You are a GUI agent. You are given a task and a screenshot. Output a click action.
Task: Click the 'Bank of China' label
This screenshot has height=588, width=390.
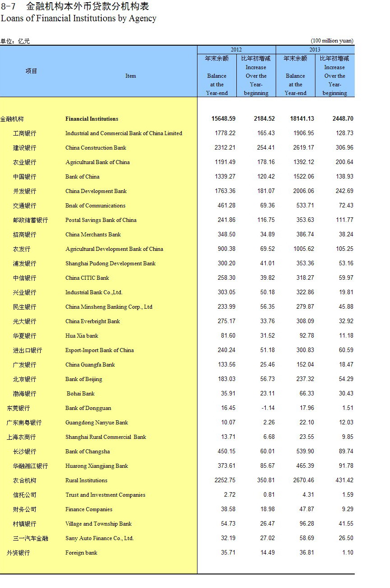click(82, 177)
